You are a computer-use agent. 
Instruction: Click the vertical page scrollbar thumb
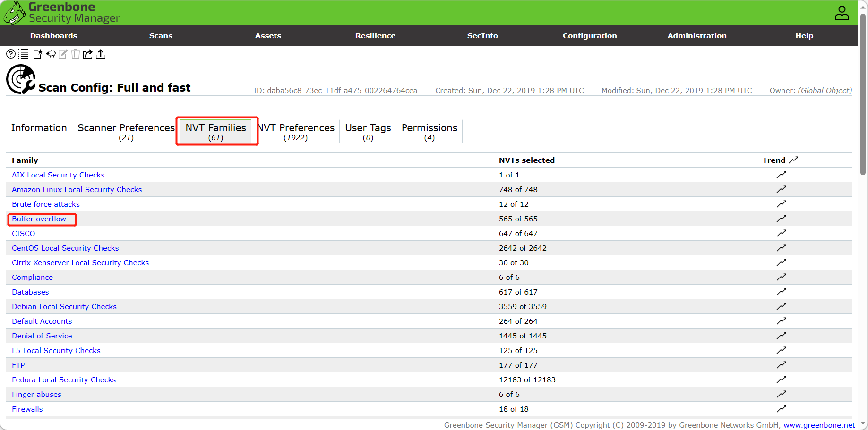[863, 94]
